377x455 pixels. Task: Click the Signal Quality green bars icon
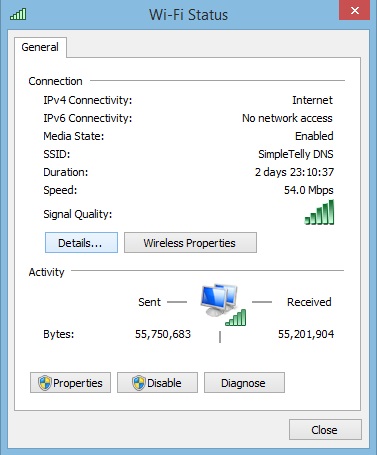tap(319, 212)
